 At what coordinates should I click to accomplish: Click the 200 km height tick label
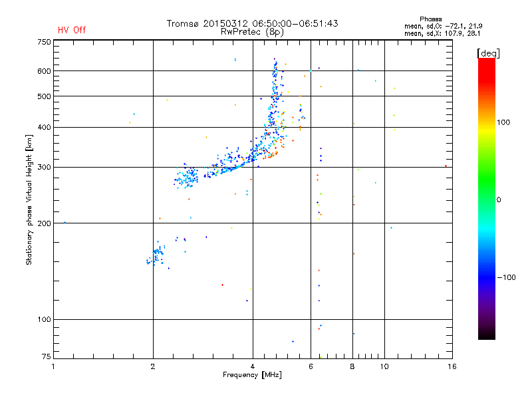[x=44, y=223]
